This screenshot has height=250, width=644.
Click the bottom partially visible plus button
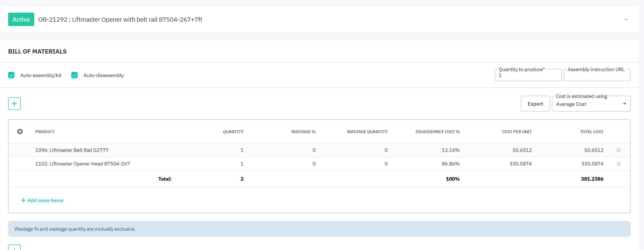click(x=14, y=248)
